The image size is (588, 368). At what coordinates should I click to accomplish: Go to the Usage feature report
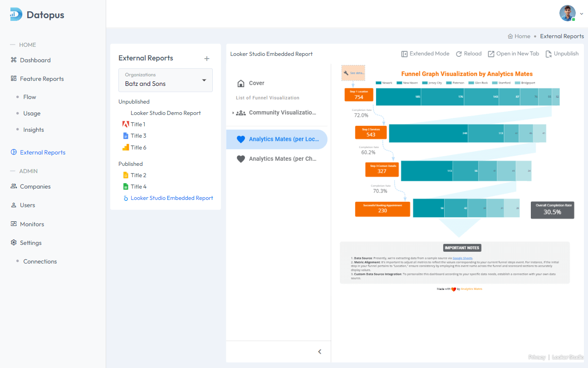click(x=32, y=113)
